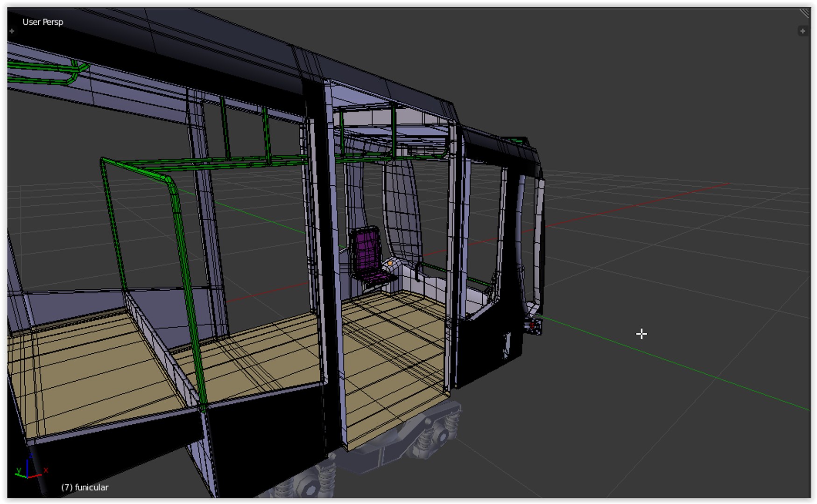Expand the tool shelf with the left plus

[12, 31]
